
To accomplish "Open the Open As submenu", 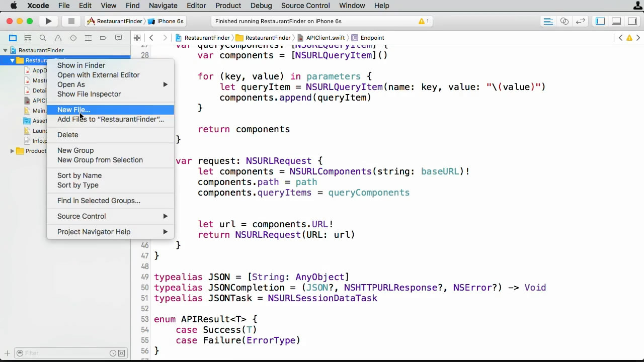I will point(110,84).
